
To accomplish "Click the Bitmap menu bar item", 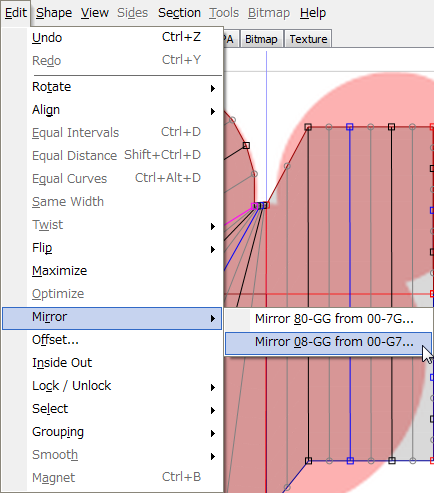I will point(269,13).
